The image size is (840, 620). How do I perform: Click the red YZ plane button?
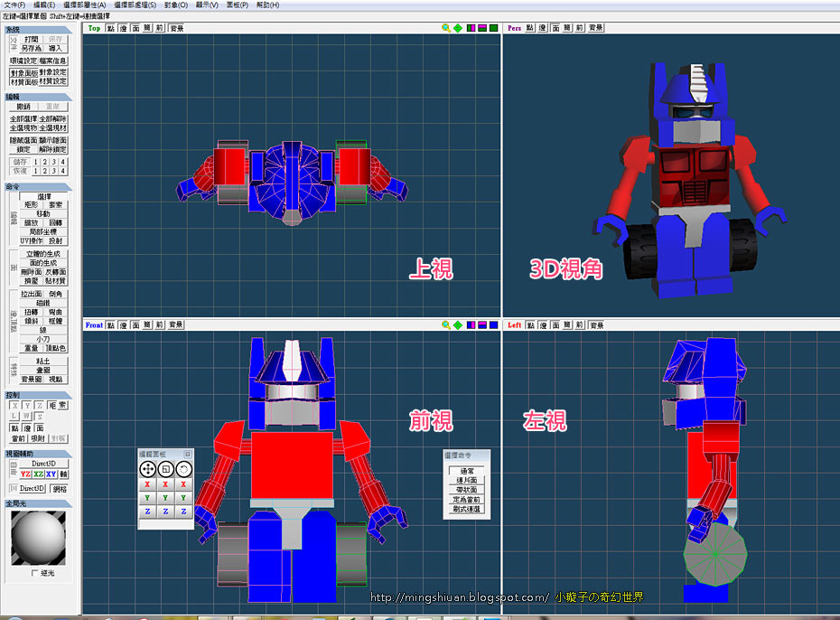point(25,474)
